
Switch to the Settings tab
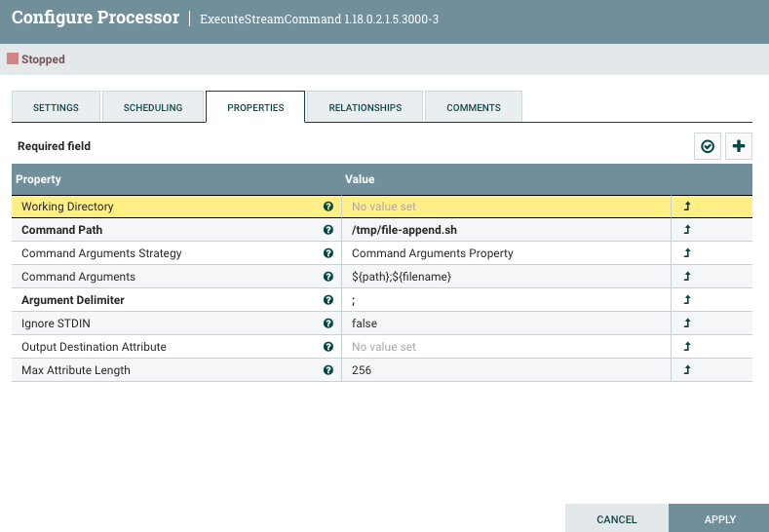click(56, 107)
